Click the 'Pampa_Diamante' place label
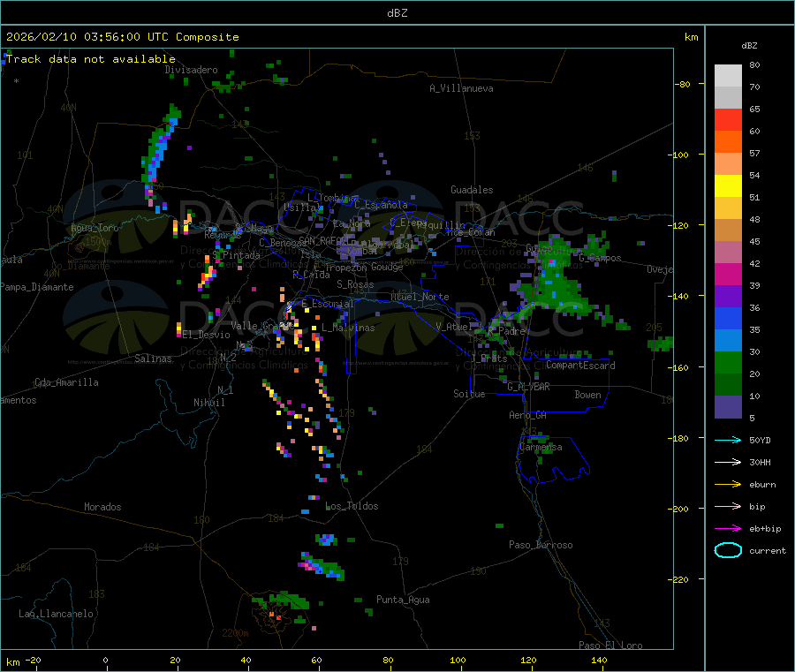 click(x=37, y=287)
